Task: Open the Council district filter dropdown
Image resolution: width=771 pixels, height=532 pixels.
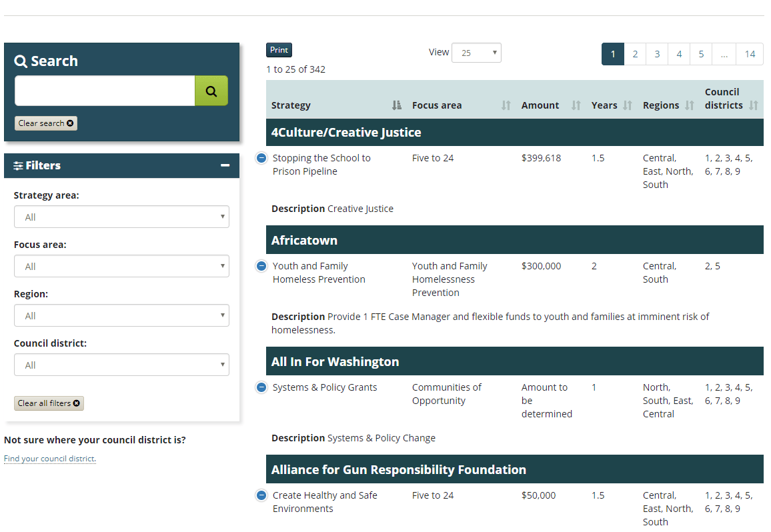Action: coord(121,365)
